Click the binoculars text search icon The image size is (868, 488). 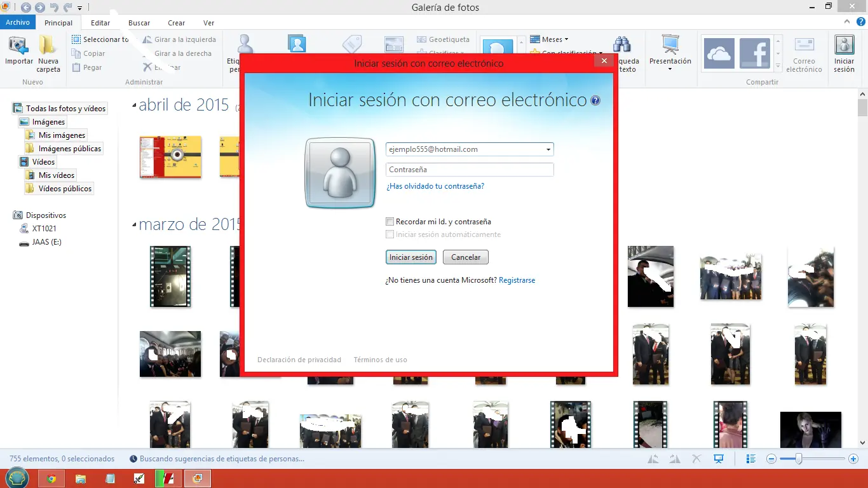point(622,44)
